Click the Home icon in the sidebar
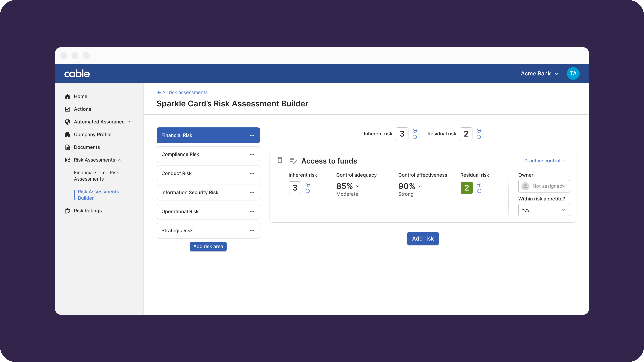This screenshot has width=644, height=362. [68, 96]
